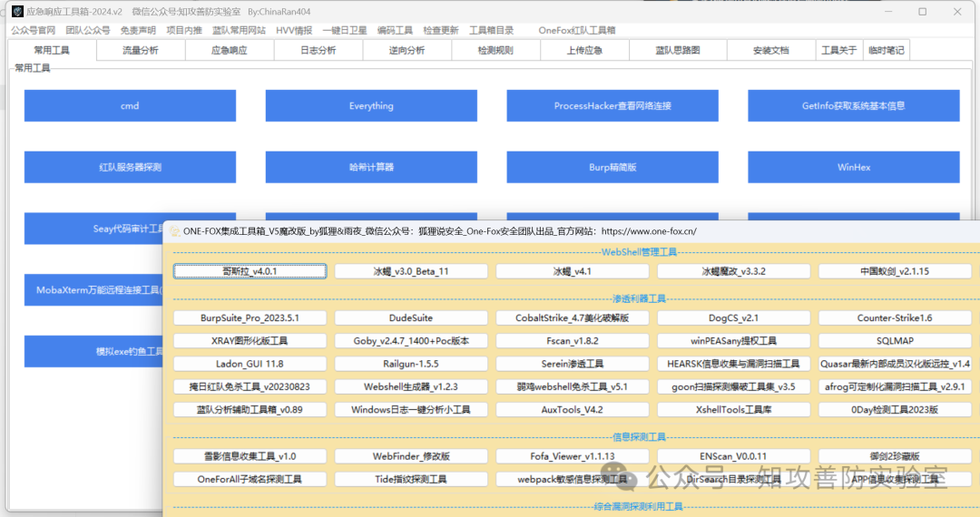Launch Fofa_Viewer_v1.1.13

tap(573, 456)
